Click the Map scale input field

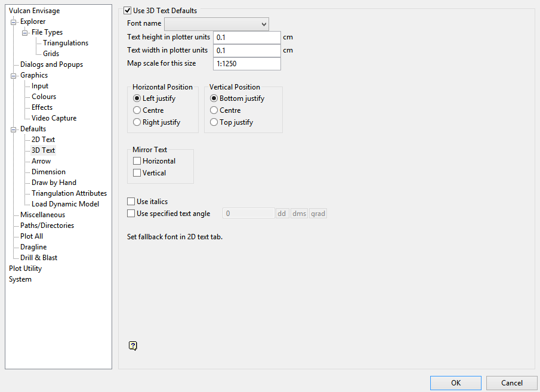tap(247, 63)
